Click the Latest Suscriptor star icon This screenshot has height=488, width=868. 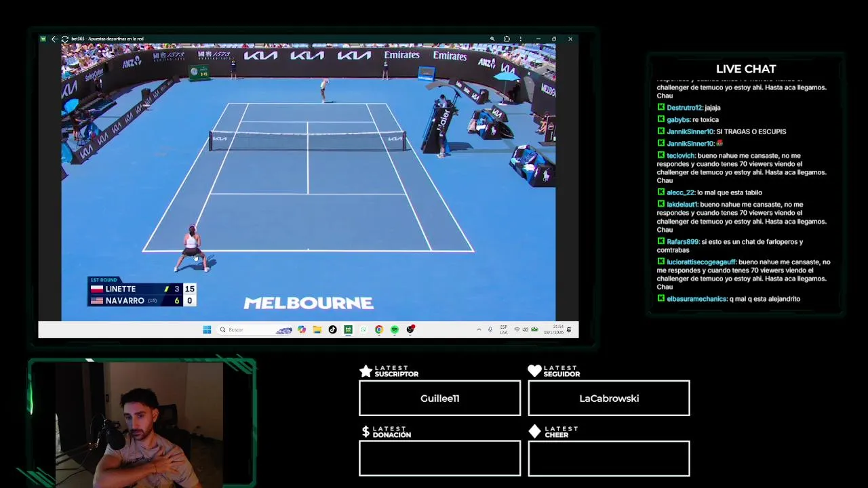366,371
